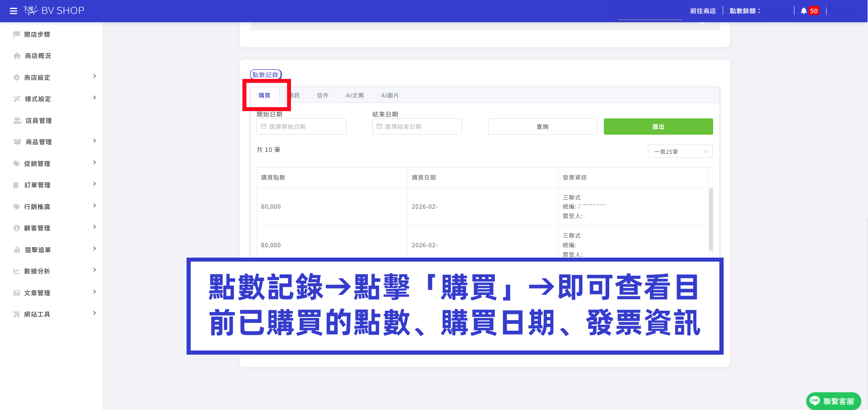The image size is (868, 410).
Task: Click the gear icon for 商店設定
Action: (x=17, y=78)
